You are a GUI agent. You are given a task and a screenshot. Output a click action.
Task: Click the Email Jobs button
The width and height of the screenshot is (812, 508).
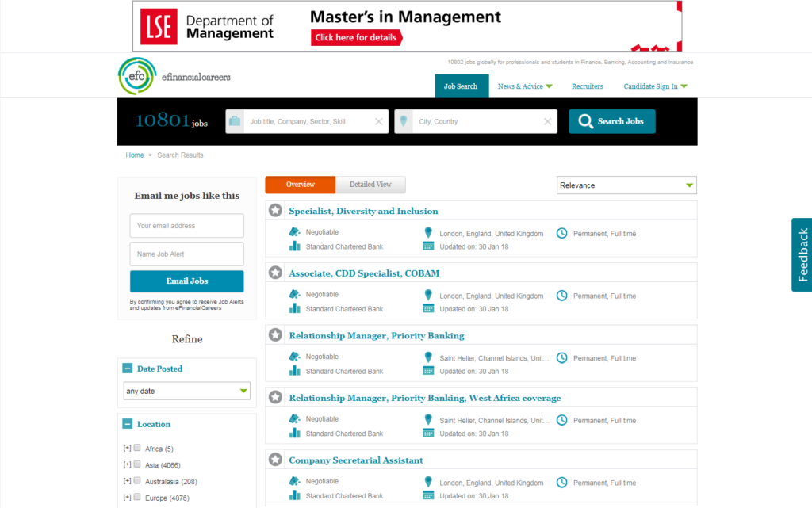(x=187, y=281)
